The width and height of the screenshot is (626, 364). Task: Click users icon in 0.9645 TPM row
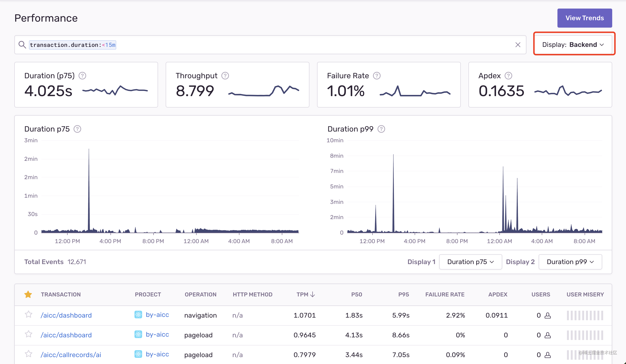tap(547, 335)
